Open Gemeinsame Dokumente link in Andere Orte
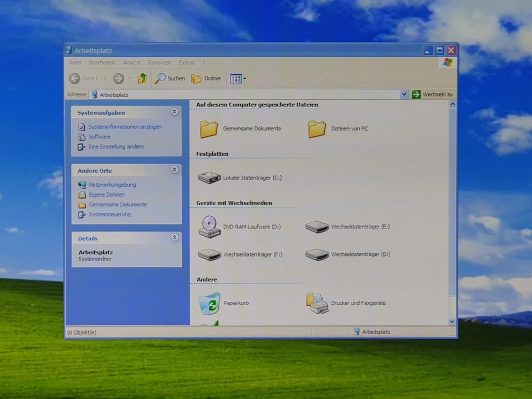Image resolution: width=532 pixels, height=399 pixels. click(x=117, y=204)
